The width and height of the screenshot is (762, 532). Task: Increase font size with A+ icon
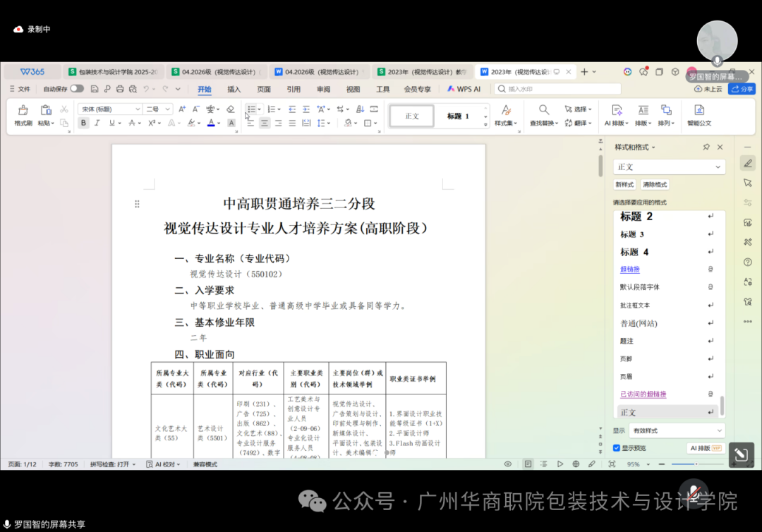click(182, 109)
